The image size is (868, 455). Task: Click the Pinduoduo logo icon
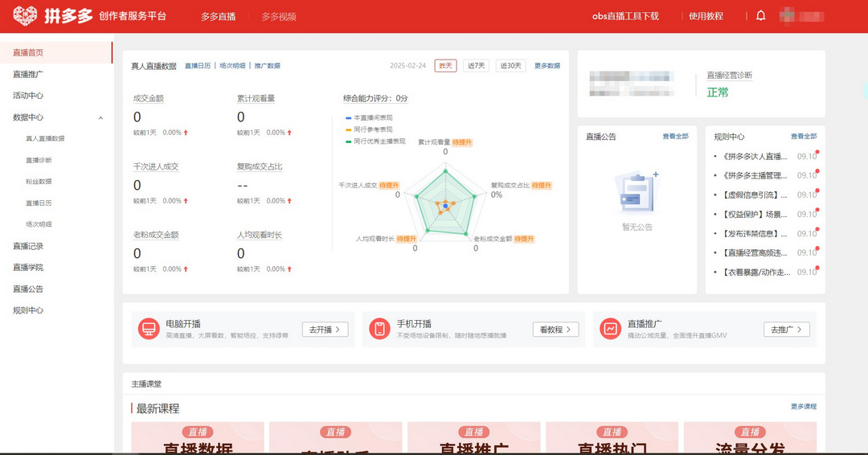pos(25,16)
